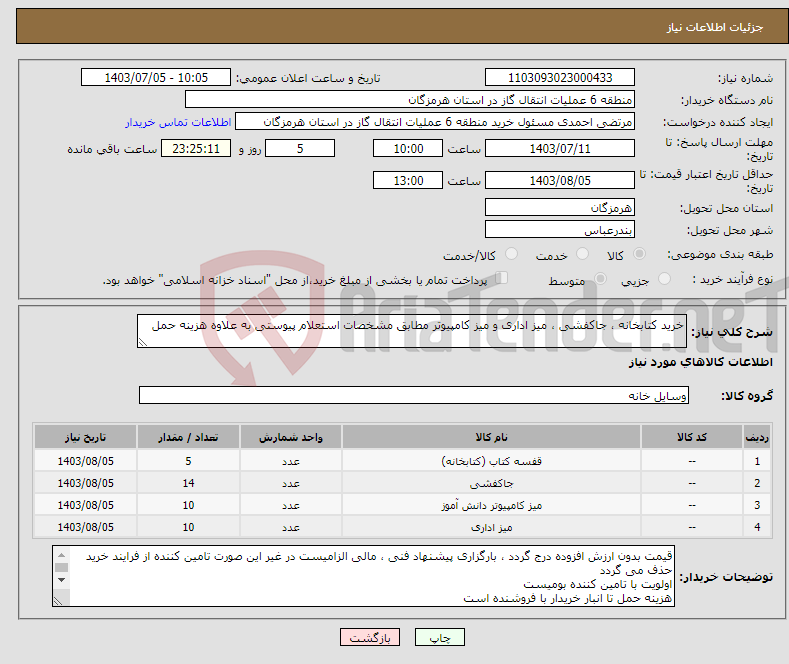Click the remaining time field 23:25:11
This screenshot has height=664, width=789.
click(196, 148)
